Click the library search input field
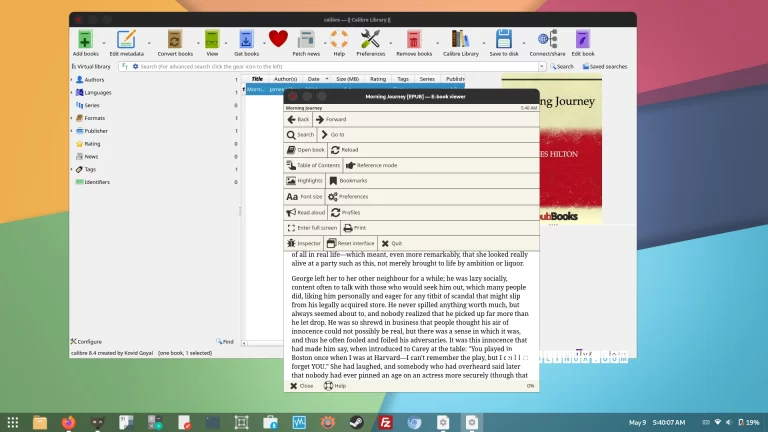This screenshot has width=768, height=432. click(x=330, y=66)
